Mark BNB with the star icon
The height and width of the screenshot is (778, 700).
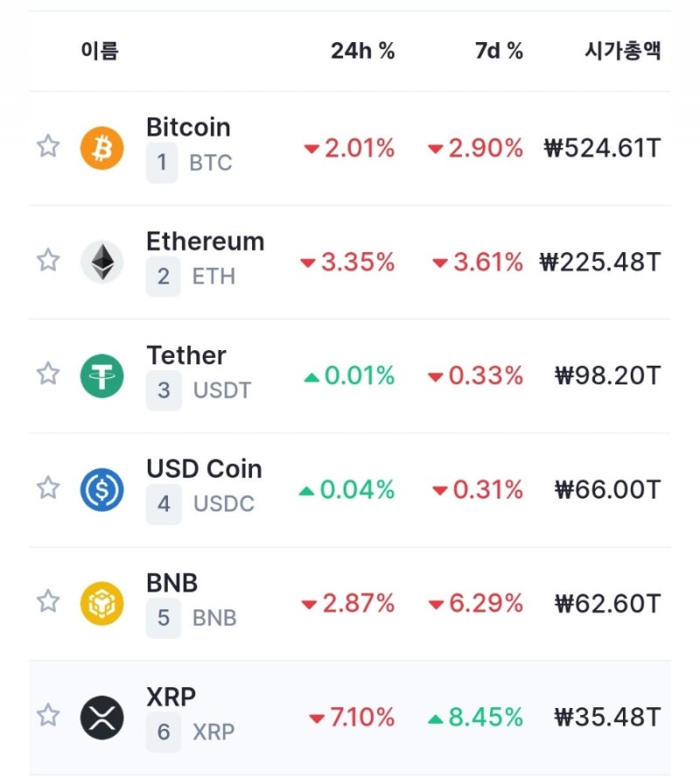click(48, 601)
